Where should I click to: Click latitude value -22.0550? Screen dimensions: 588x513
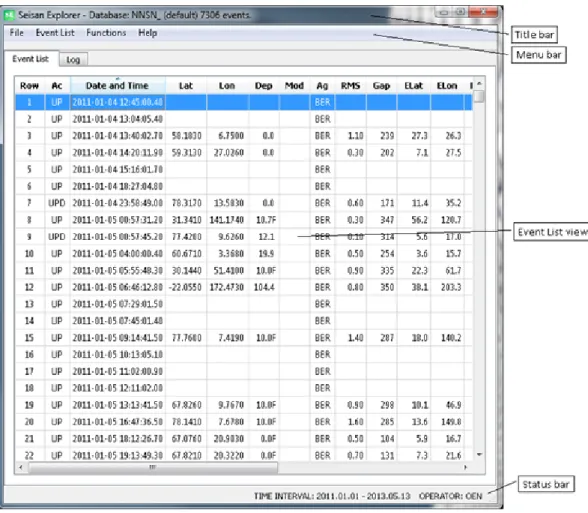[x=185, y=287]
